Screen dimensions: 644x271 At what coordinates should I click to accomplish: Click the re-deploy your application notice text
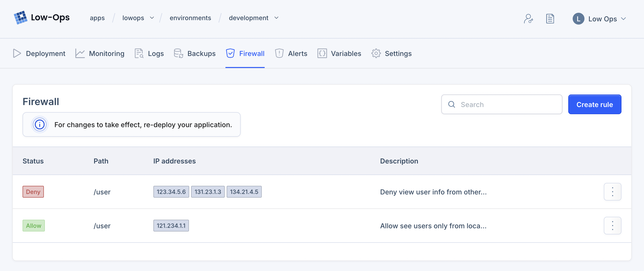click(x=143, y=124)
